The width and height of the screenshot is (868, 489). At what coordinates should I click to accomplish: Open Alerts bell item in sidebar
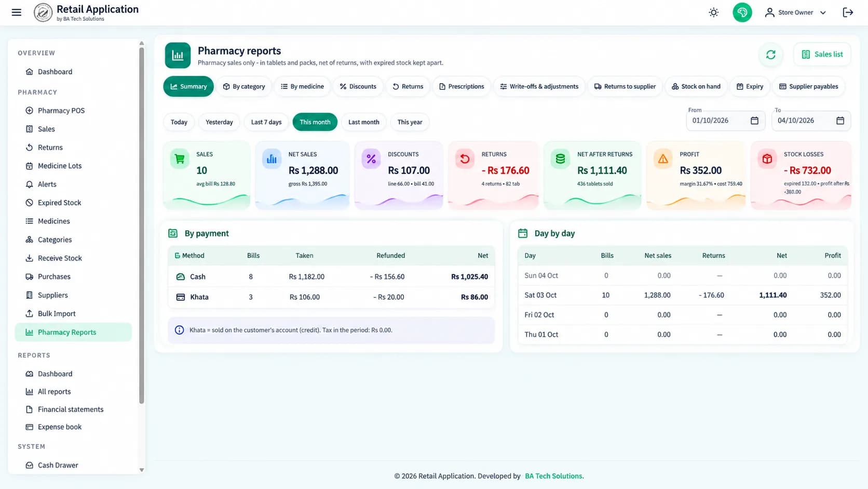(x=73, y=184)
